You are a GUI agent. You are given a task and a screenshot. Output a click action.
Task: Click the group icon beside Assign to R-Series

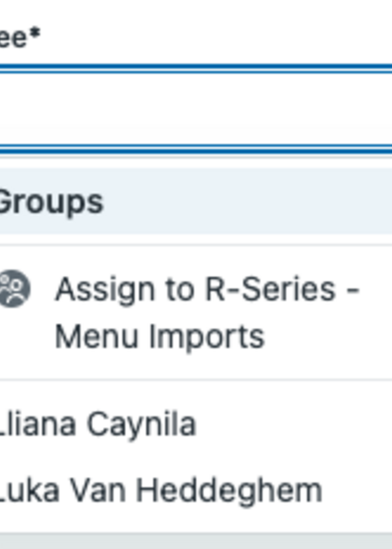(x=14, y=288)
